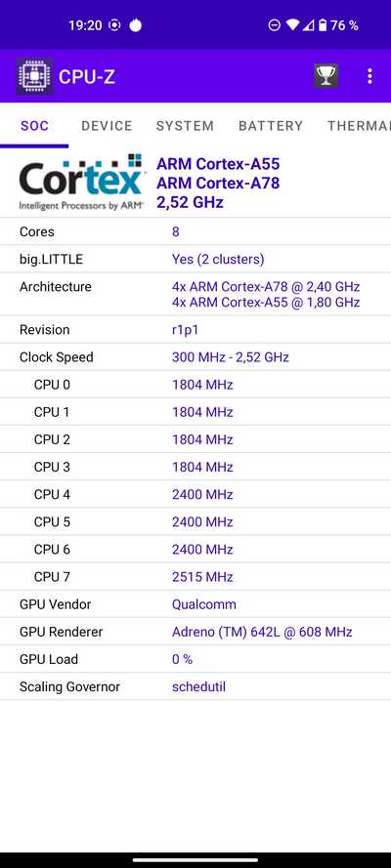
Task: Open the three-dot overflow menu
Action: [369, 76]
